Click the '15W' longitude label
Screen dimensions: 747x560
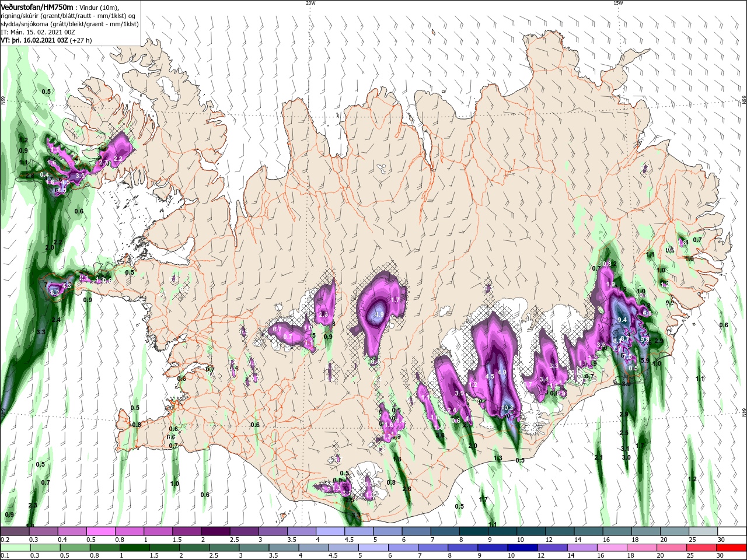[x=618, y=3]
